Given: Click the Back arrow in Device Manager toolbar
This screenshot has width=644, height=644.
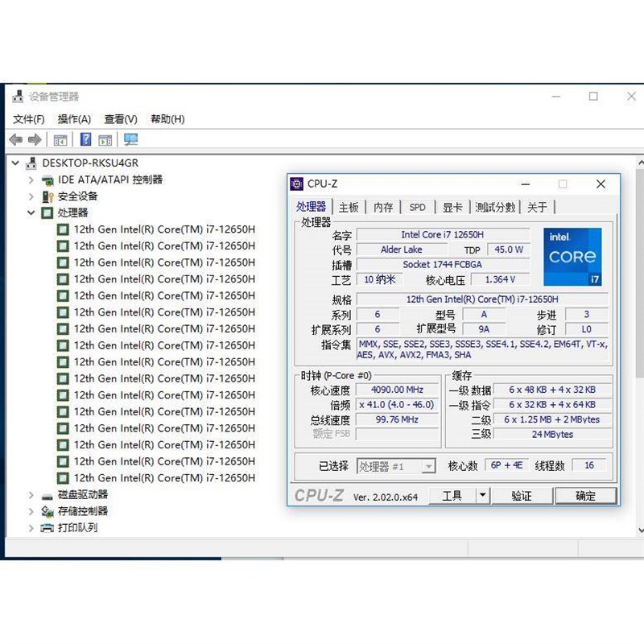Looking at the screenshot, I should pos(15,140).
